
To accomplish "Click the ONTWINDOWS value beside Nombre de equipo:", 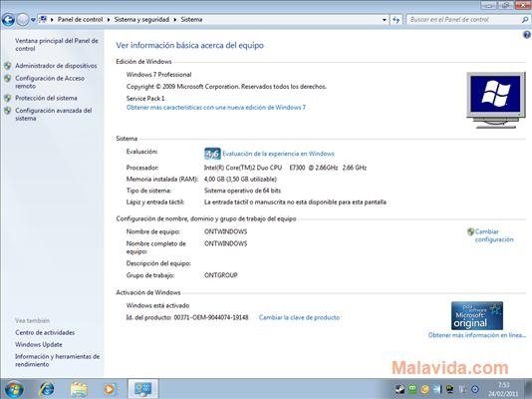I will tap(225, 231).
